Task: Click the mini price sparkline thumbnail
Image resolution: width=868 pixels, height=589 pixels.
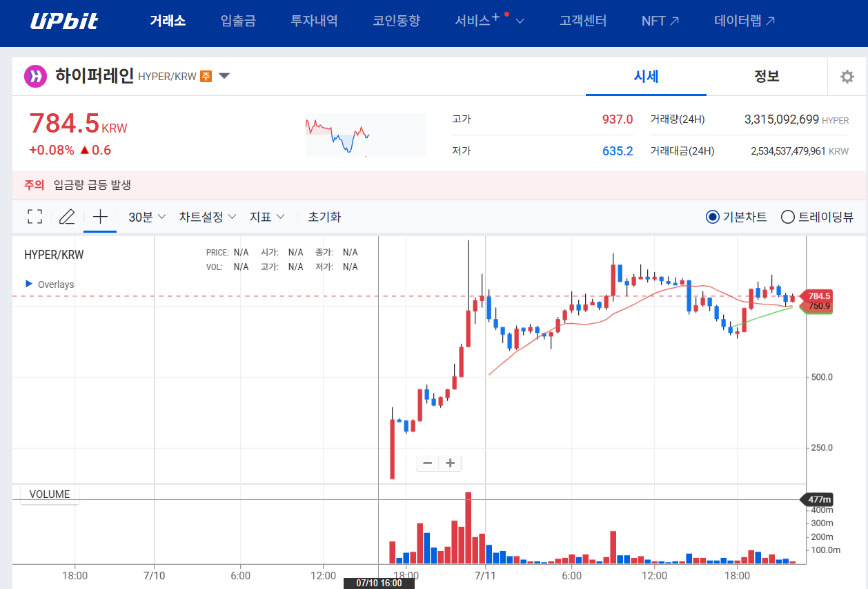Action: (366, 135)
